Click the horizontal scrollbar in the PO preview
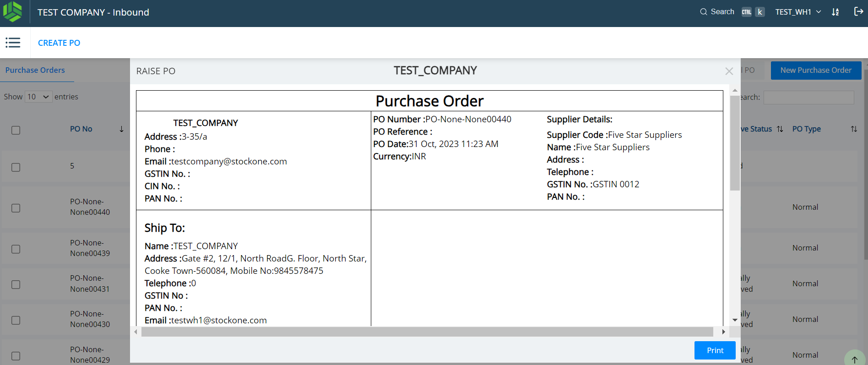 427,332
